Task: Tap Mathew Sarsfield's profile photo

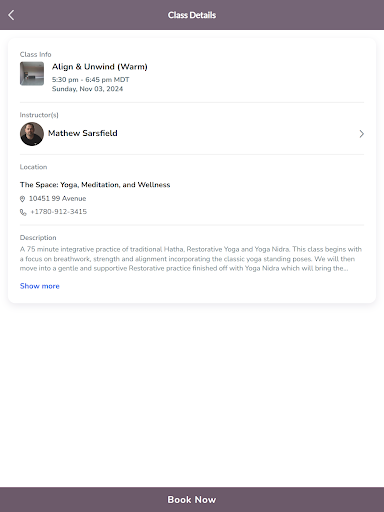Action: pos(32,134)
